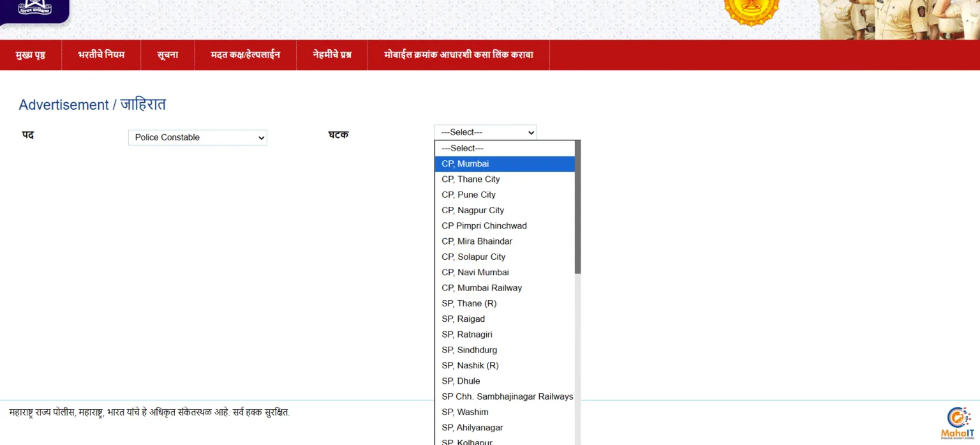Choose SP, Ratnagiri in dropdown list
The image size is (980, 445).
pyautogui.click(x=504, y=335)
